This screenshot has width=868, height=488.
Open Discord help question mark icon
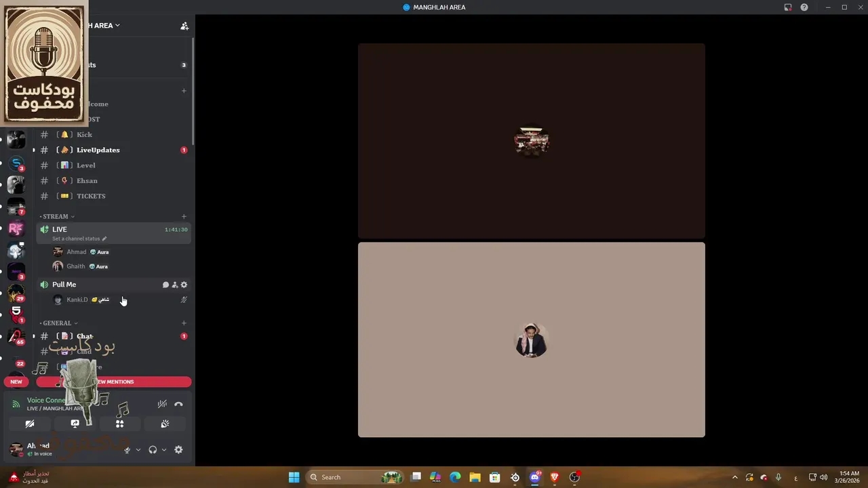point(804,7)
